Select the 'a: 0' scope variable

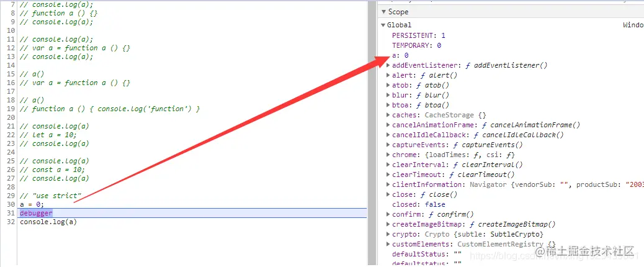(x=400, y=55)
